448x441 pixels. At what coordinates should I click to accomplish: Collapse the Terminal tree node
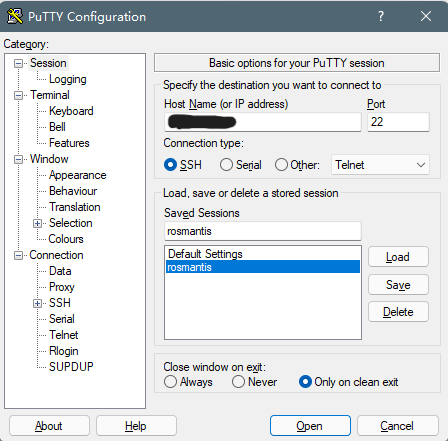pyautogui.click(x=18, y=95)
